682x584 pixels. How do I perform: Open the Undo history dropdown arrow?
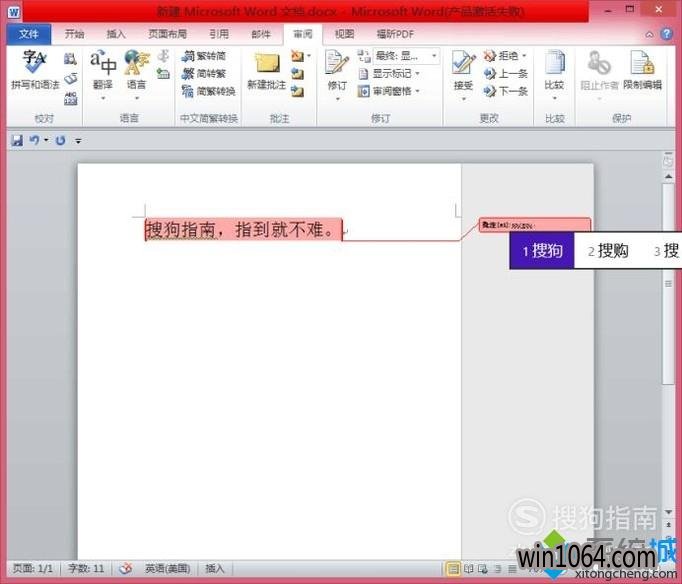point(46,140)
